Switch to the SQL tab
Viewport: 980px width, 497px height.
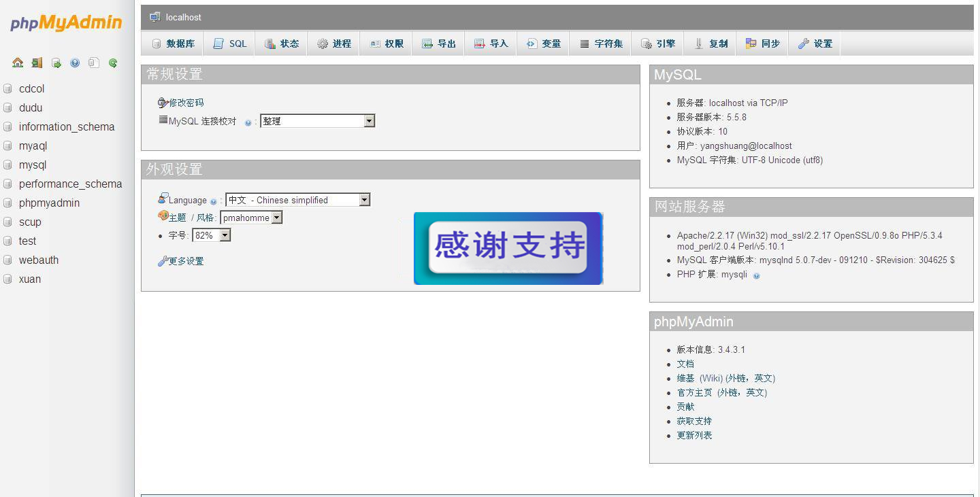(229, 44)
